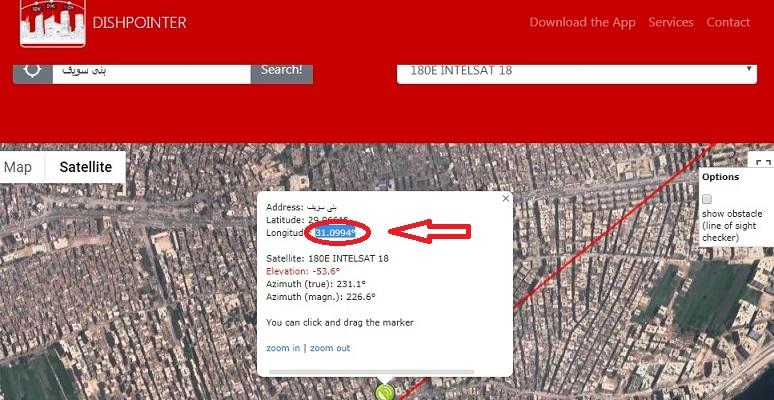Enable show obstacle checkbox
The image size is (774, 400).
coord(707,199)
